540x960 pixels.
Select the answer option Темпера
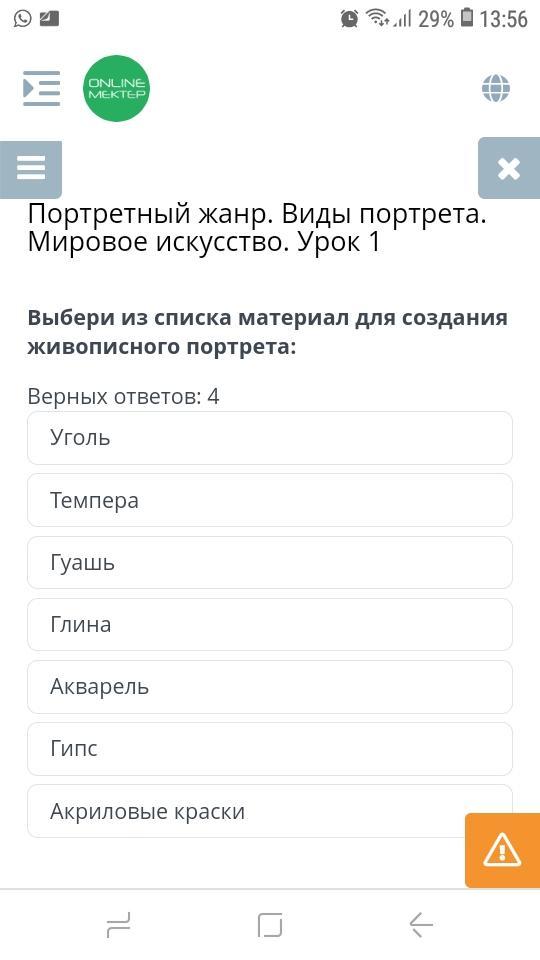coord(270,500)
